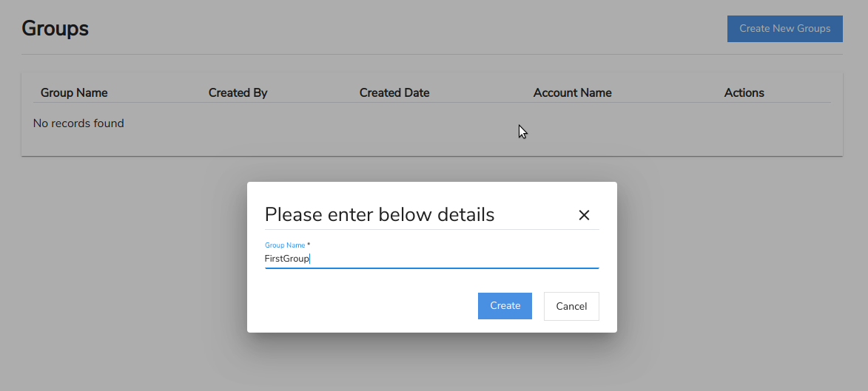The height and width of the screenshot is (391, 868).
Task: Focus the Group Name input field
Action: [x=431, y=259]
